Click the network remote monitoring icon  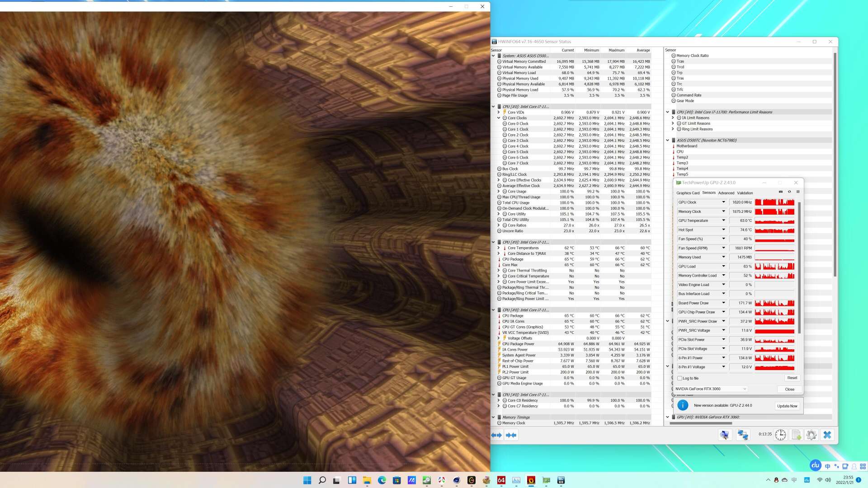tap(742, 435)
